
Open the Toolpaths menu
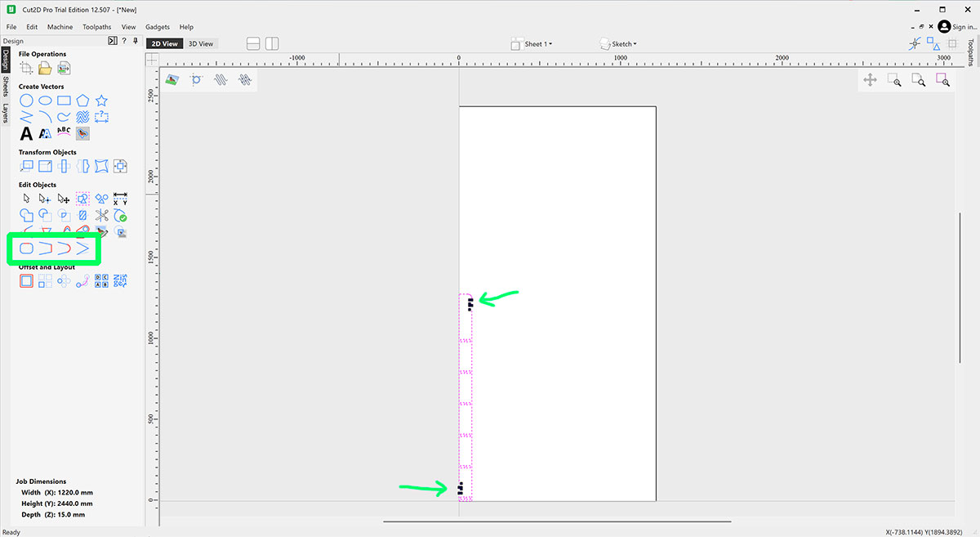[x=97, y=27]
